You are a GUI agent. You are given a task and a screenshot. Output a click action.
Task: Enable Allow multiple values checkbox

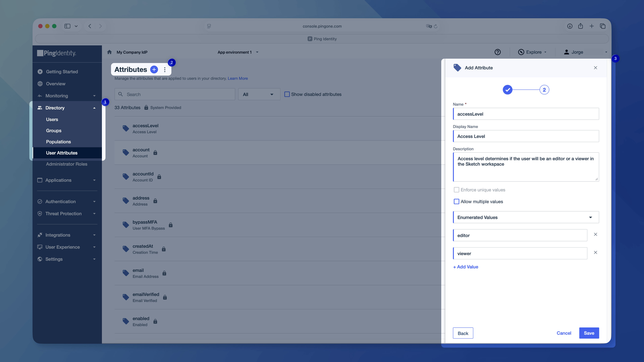[x=457, y=202]
